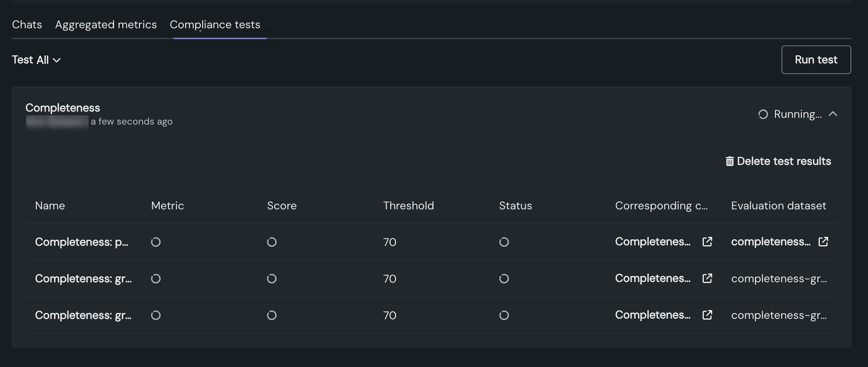Open the Test All dropdown
This screenshot has width=868, height=367.
coord(36,60)
